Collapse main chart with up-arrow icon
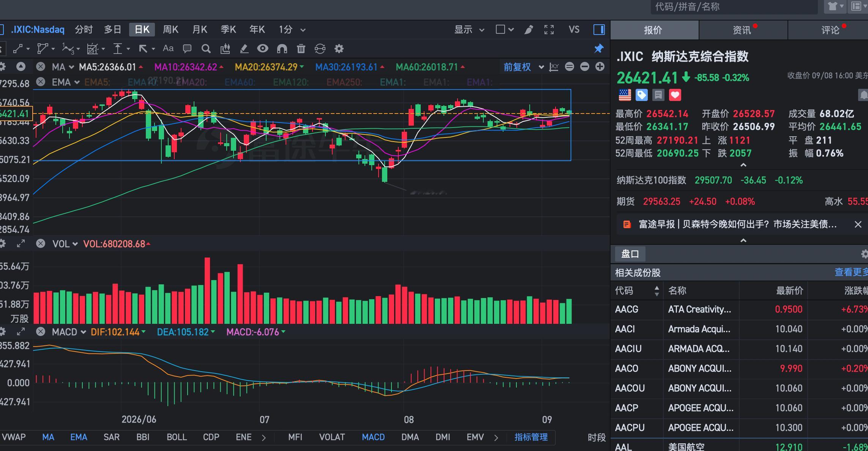The height and width of the screenshot is (451, 868). [x=21, y=67]
